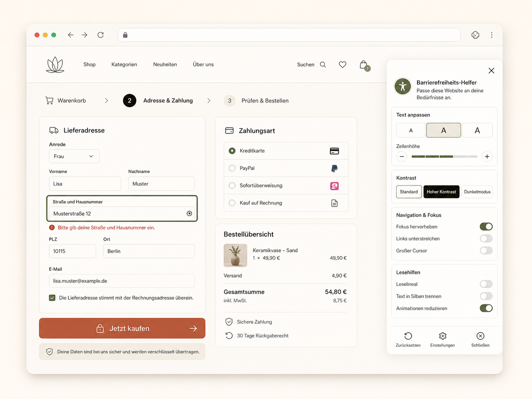Open the wishlist heart icon
Screen dimensions: 532x399
(342, 65)
